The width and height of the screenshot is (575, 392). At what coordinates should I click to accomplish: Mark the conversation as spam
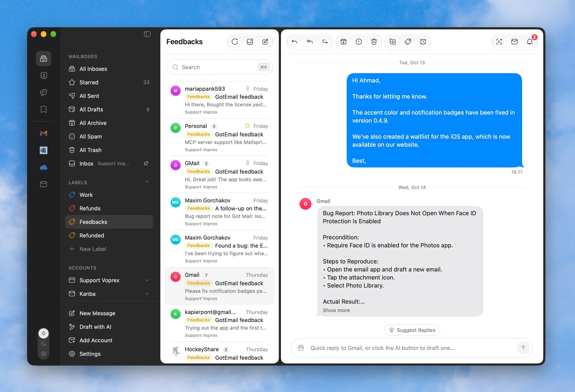tap(359, 42)
